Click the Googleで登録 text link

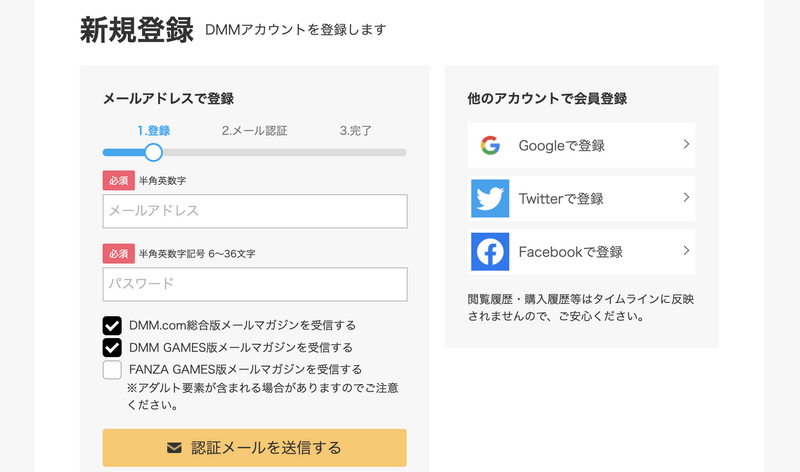tap(561, 146)
